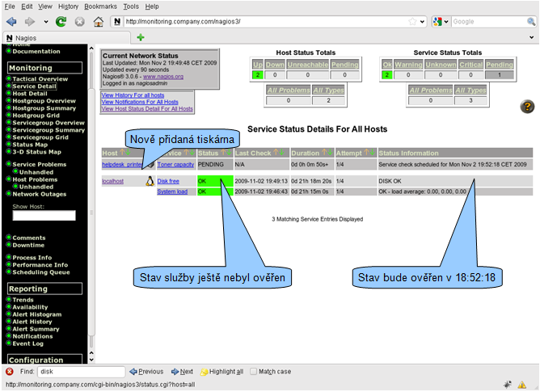The width and height of the screenshot is (540, 392).
Task: Open the helpdesk_printer host link
Action: pos(122,164)
